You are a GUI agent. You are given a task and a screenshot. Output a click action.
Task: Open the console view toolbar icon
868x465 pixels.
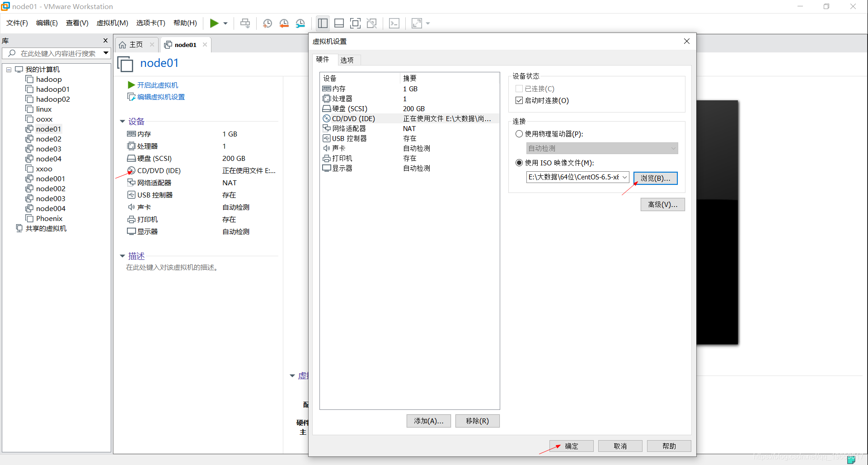coord(394,23)
